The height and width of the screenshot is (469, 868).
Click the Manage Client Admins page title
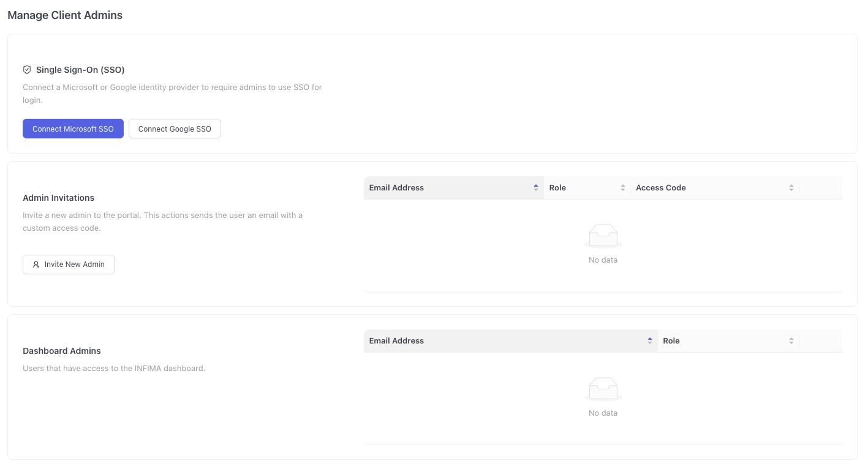pyautogui.click(x=65, y=15)
